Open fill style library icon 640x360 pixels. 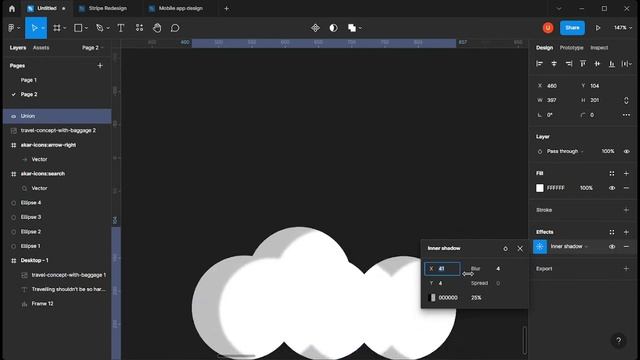coord(611,173)
